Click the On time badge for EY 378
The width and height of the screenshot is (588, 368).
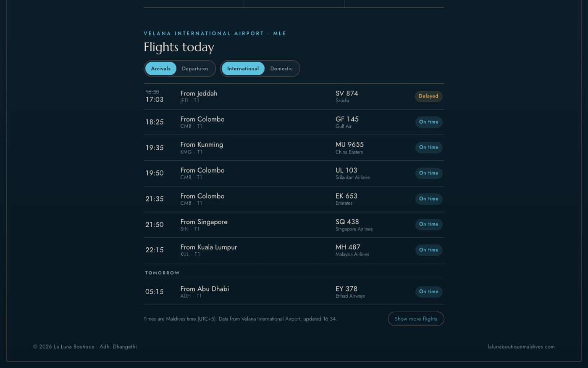[428, 292]
